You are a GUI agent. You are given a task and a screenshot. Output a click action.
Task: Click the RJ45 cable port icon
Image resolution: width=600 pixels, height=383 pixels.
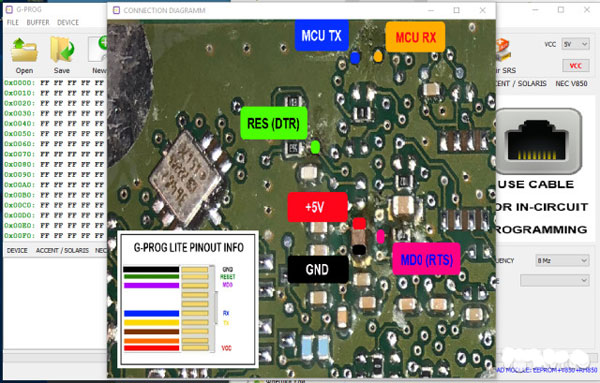pyautogui.click(x=539, y=142)
